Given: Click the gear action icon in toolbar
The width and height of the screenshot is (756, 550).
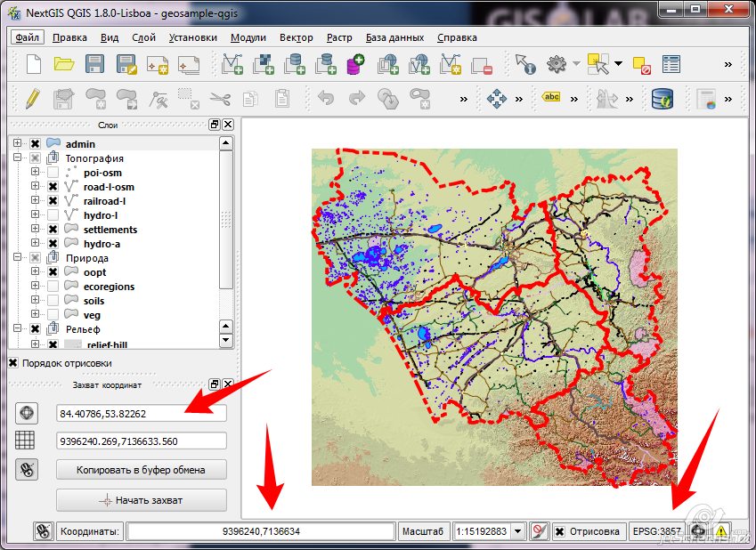Looking at the screenshot, I should (557, 64).
